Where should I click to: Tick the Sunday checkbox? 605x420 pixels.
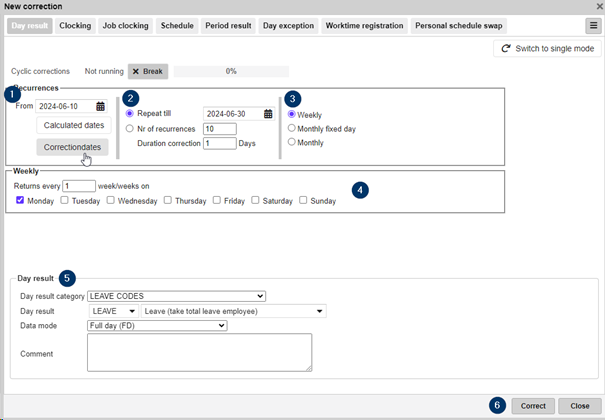(303, 200)
